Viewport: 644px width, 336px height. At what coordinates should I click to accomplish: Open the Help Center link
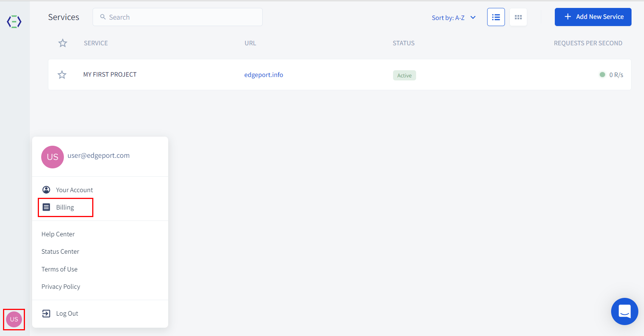[x=58, y=234]
